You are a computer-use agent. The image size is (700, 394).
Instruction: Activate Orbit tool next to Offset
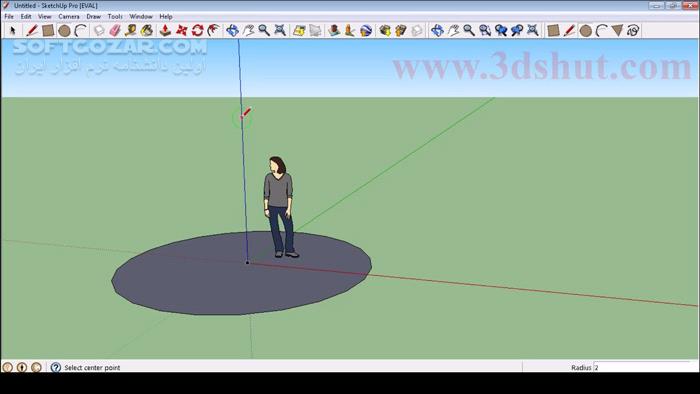point(232,30)
